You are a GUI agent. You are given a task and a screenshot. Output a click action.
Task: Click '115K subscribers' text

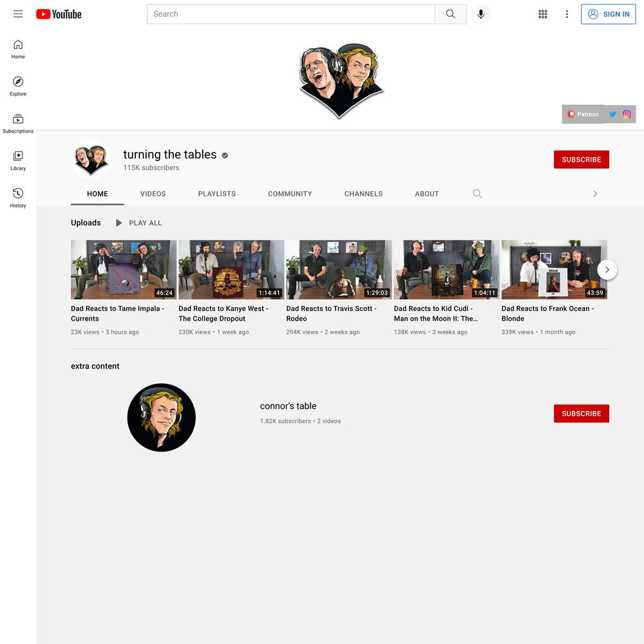(x=151, y=167)
